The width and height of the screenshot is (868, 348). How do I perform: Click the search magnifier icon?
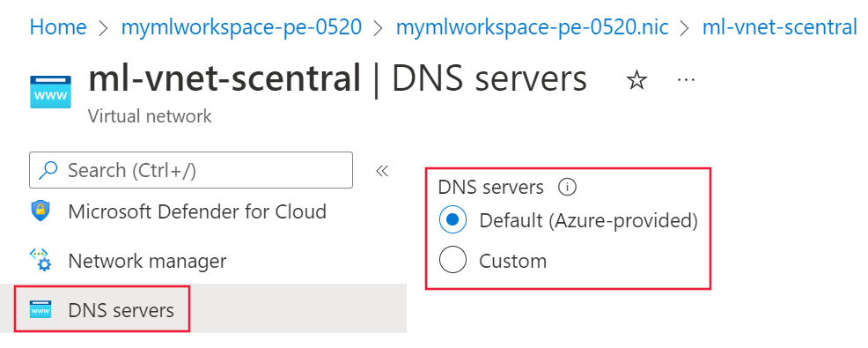coord(48,170)
